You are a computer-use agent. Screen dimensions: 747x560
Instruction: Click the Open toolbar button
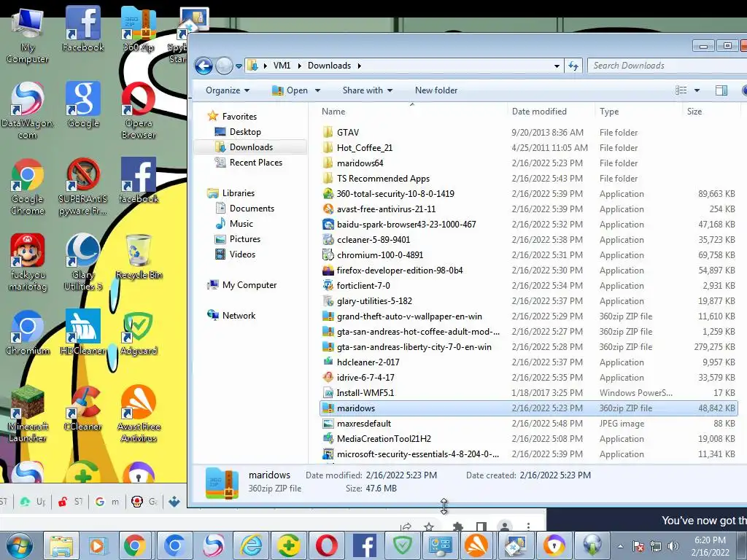pyautogui.click(x=290, y=90)
